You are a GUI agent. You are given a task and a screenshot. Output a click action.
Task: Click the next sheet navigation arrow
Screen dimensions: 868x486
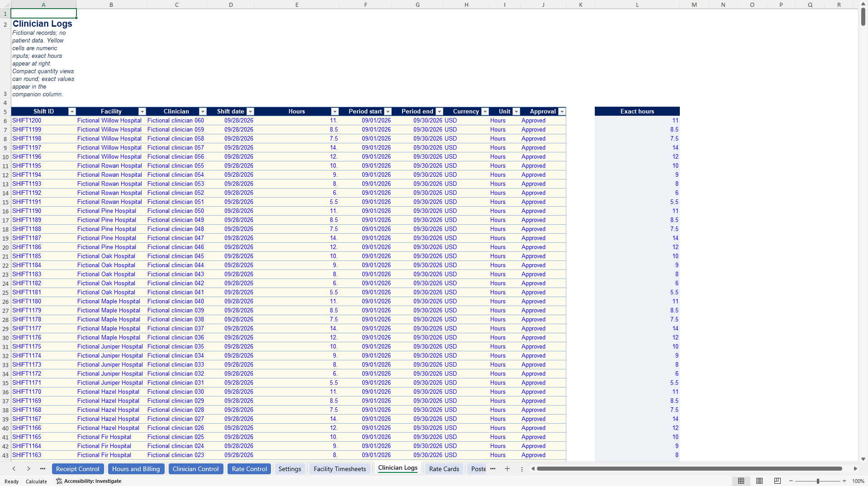click(x=28, y=469)
